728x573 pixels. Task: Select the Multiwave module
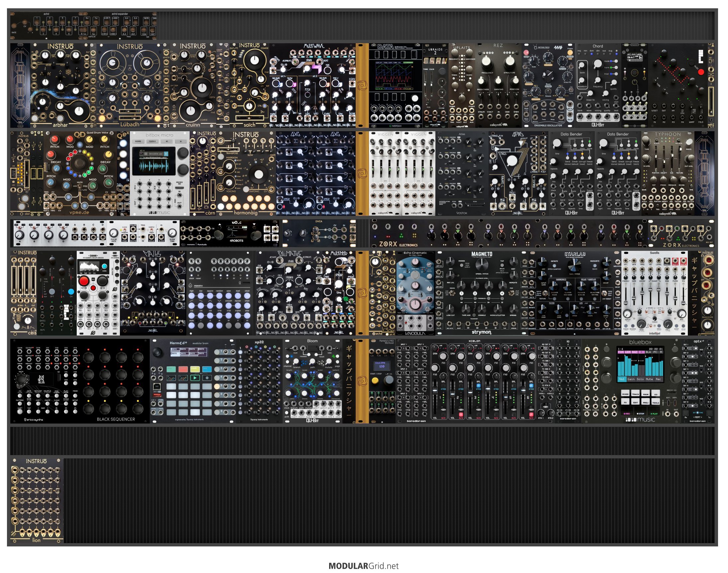click(x=313, y=86)
